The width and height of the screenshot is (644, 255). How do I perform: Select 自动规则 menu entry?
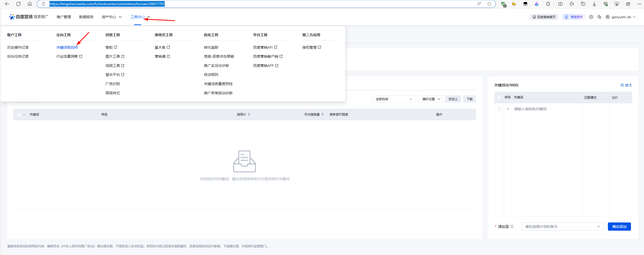click(x=211, y=75)
